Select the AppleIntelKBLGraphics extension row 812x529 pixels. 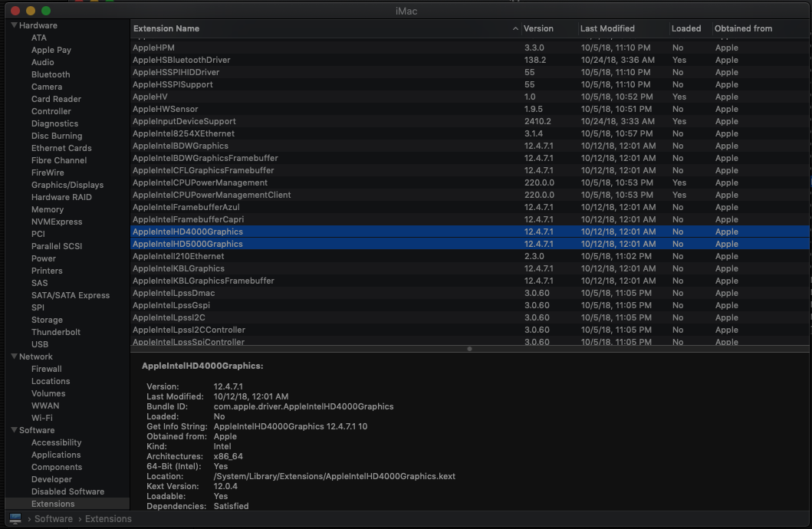[179, 268]
